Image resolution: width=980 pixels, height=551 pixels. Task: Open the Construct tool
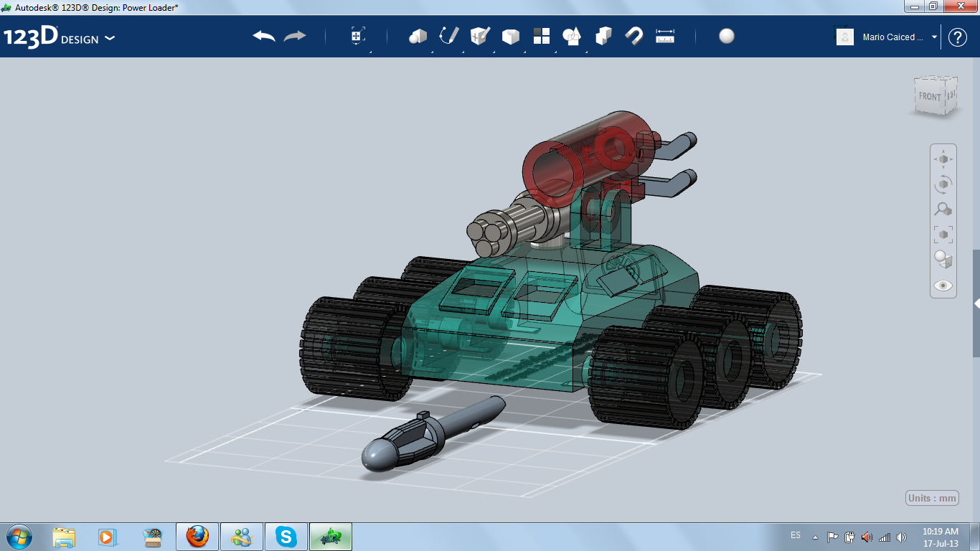(x=479, y=36)
